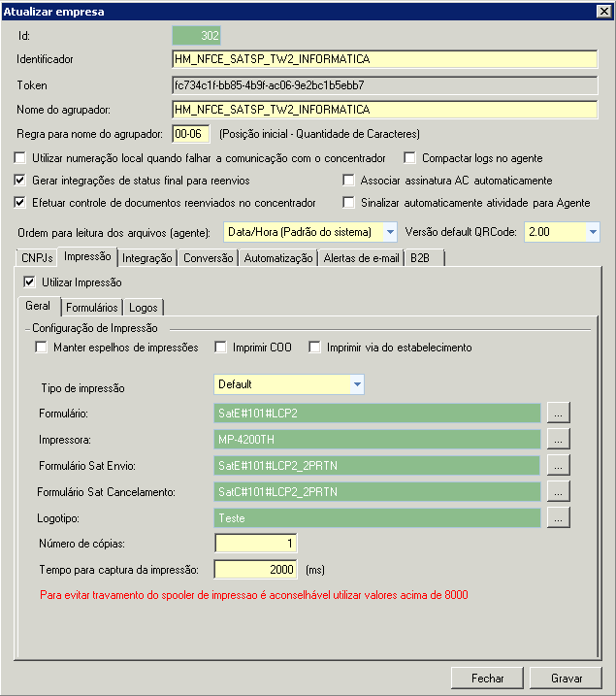Switch to the CNPJs tab
Viewport: 616px width, 696px height.
[37, 258]
